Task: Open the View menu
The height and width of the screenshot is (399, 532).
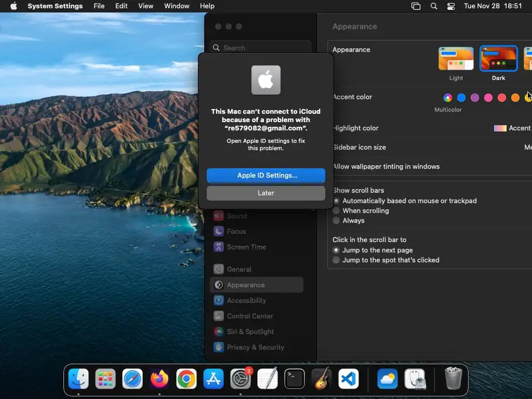Action: pyautogui.click(x=145, y=6)
